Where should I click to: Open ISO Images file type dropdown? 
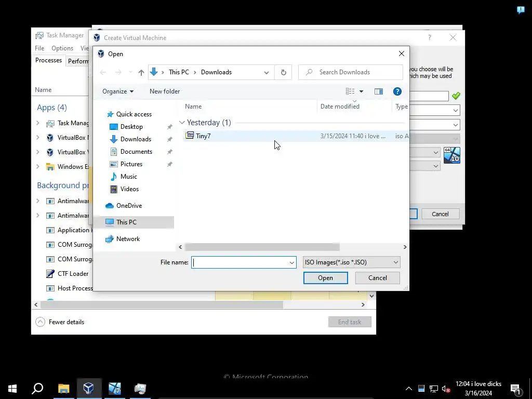(x=352, y=262)
